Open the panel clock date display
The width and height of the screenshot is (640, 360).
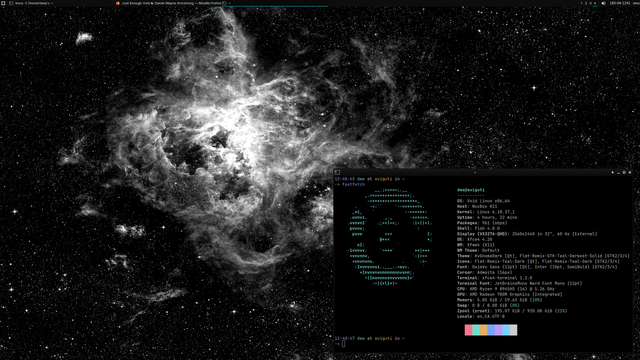620,3
